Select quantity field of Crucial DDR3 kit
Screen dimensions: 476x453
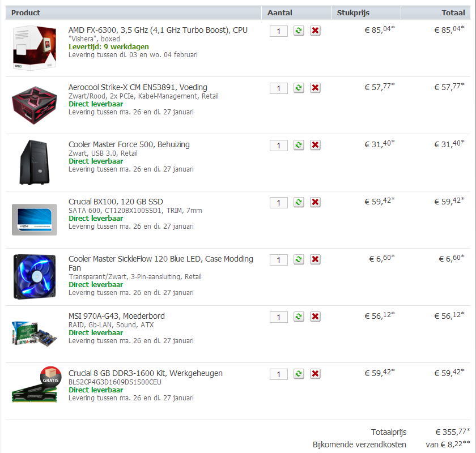tap(279, 374)
